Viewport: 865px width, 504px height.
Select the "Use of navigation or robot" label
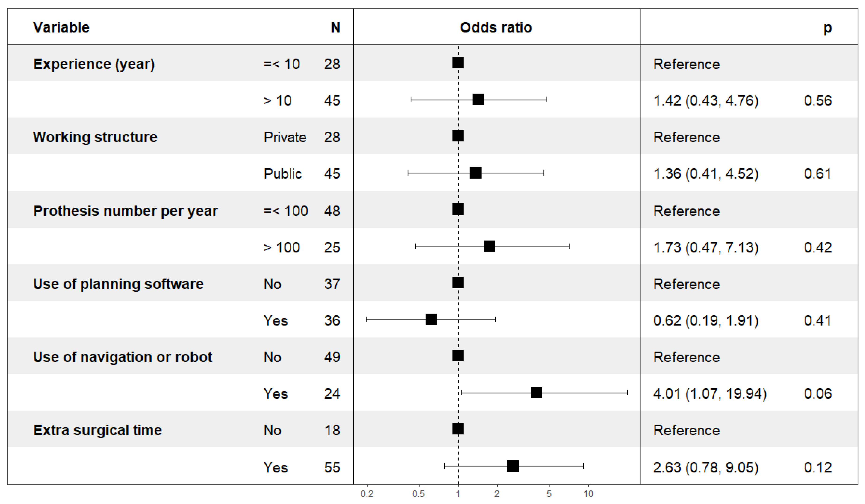[x=123, y=357]
